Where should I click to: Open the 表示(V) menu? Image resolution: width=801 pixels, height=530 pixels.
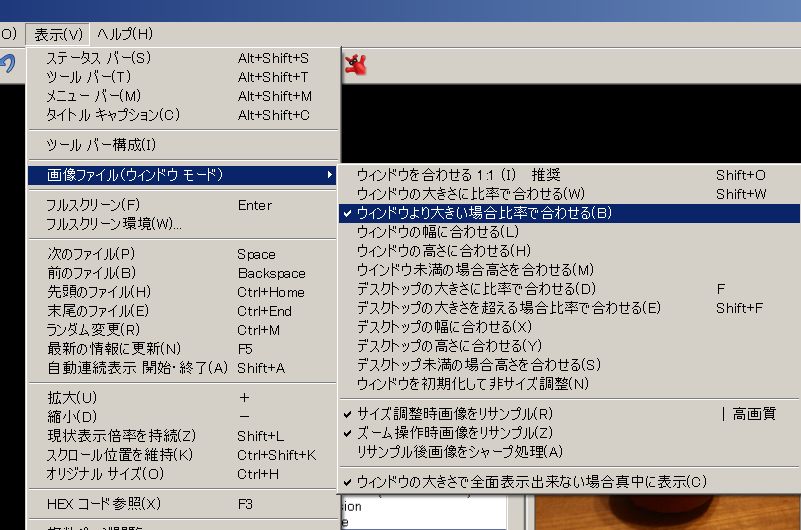tap(58, 34)
